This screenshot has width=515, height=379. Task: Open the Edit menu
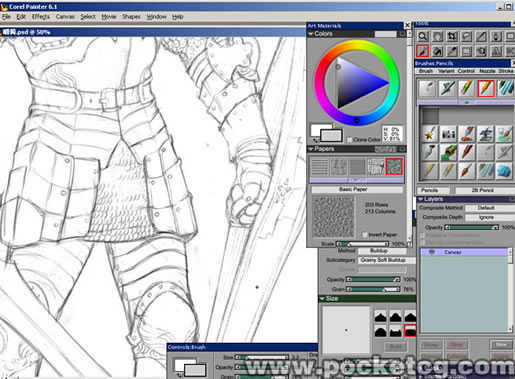pyautogui.click(x=21, y=17)
